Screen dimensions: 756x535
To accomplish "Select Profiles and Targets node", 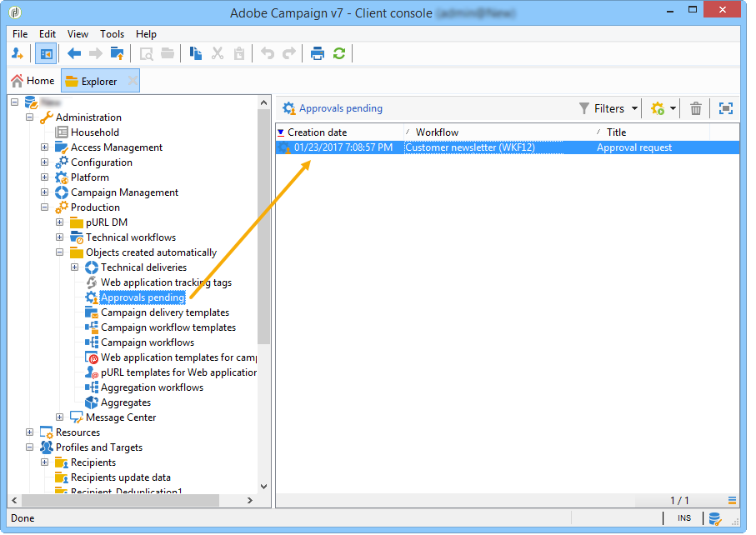I will pyautogui.click(x=99, y=447).
